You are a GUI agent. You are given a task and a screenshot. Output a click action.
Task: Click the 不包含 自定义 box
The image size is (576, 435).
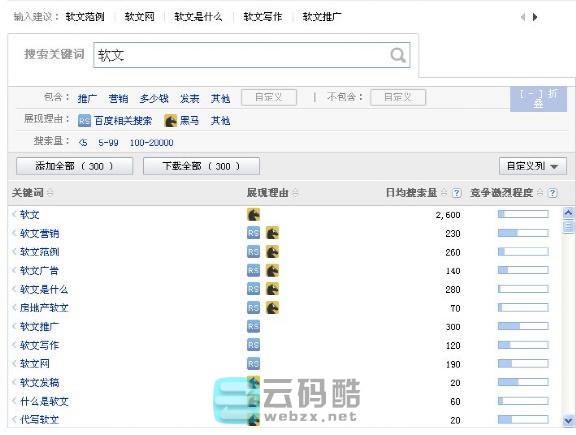tap(398, 97)
